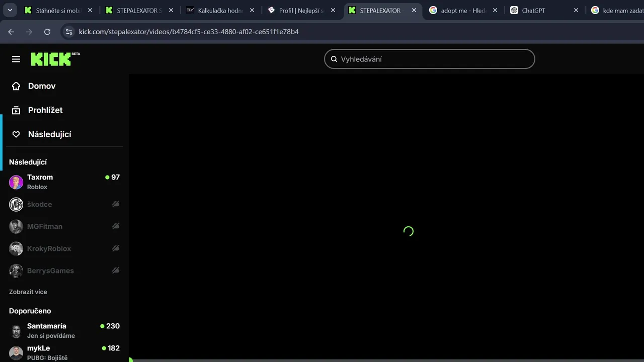Image resolution: width=644 pixels, height=362 pixels.
Task: Click the address bar URL
Action: point(189,32)
